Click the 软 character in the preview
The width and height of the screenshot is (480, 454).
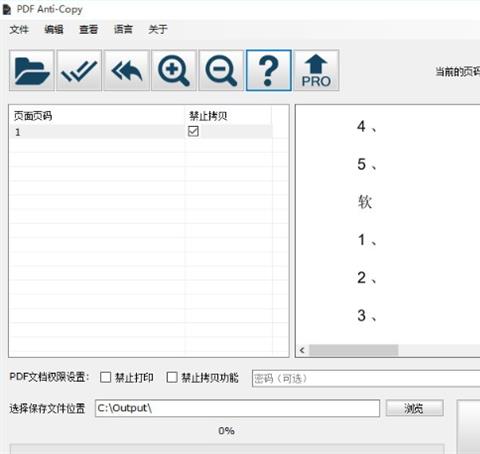(365, 202)
